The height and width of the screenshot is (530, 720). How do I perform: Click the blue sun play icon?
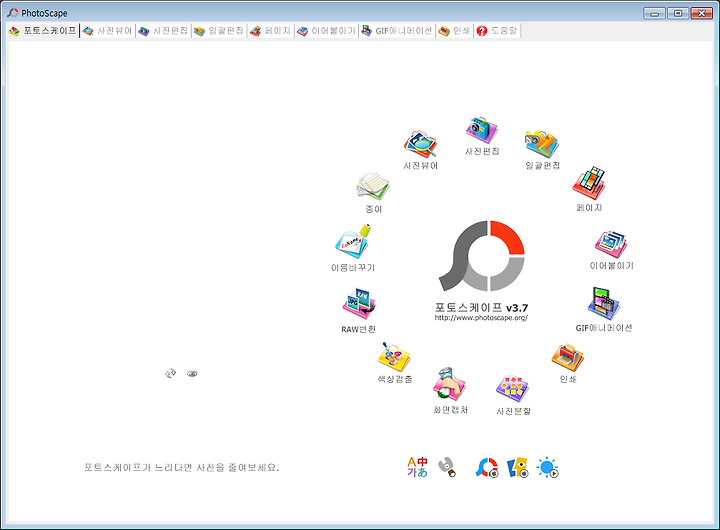547,468
